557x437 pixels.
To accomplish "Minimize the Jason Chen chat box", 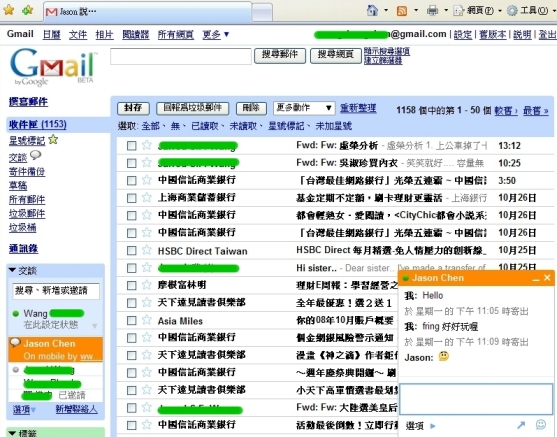I will point(536,279).
